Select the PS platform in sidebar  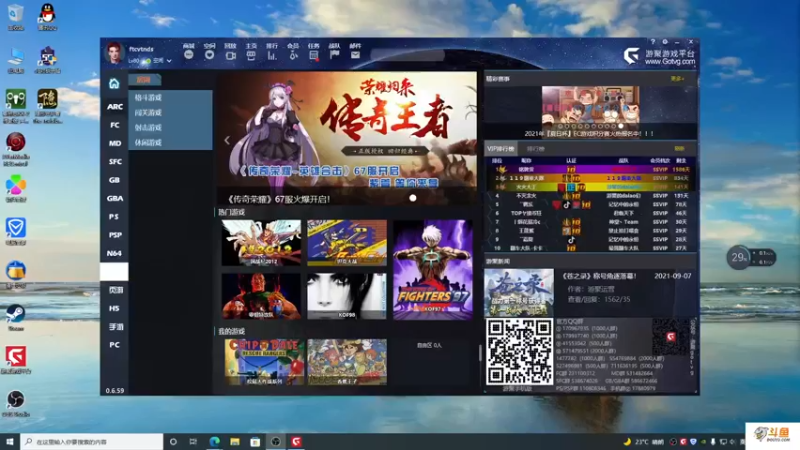[114, 217]
